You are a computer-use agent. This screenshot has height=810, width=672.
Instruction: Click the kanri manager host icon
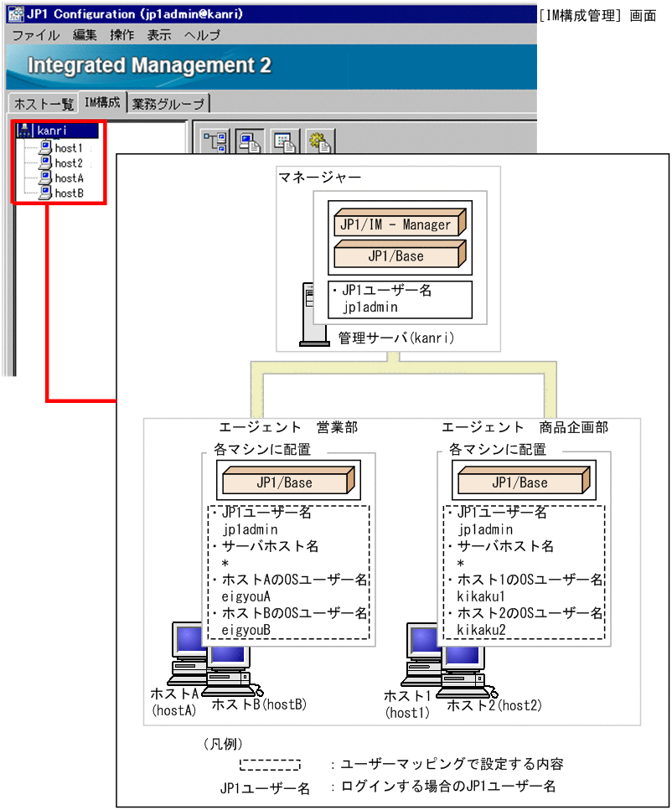pyautogui.click(x=24, y=131)
